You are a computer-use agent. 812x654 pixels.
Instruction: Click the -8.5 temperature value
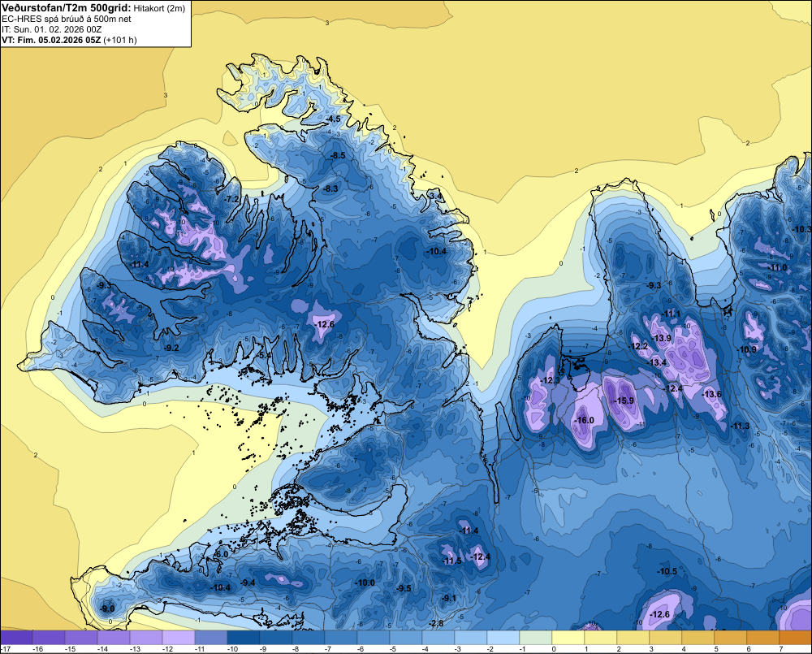(x=338, y=156)
